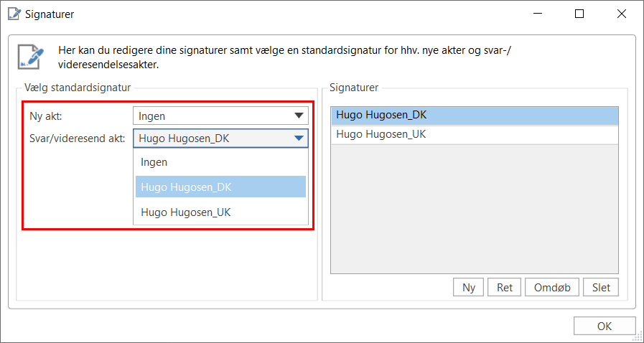Maximize the Signaturer window
644x343 pixels.
(x=579, y=14)
